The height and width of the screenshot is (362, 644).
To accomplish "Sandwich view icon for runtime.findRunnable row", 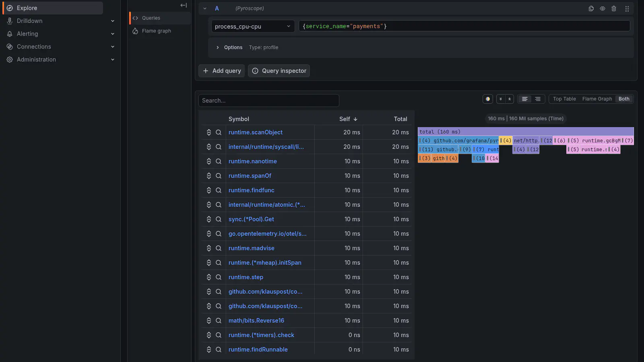I will [x=209, y=350].
